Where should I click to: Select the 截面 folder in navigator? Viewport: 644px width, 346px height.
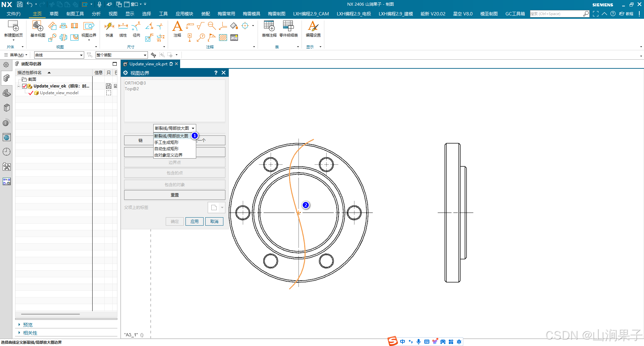point(29,79)
